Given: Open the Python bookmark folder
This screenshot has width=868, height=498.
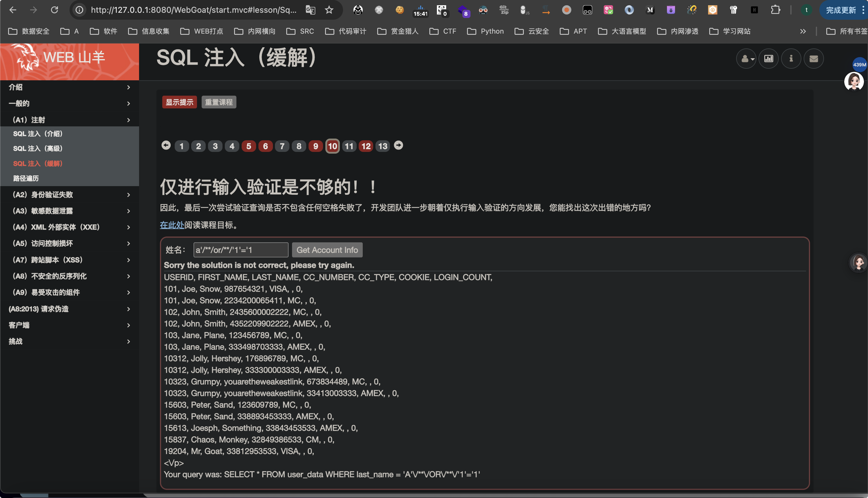Looking at the screenshot, I should [485, 32].
